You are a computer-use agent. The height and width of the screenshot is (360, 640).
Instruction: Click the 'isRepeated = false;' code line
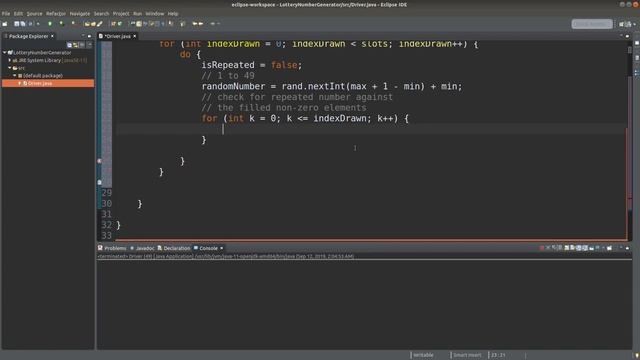coord(251,65)
